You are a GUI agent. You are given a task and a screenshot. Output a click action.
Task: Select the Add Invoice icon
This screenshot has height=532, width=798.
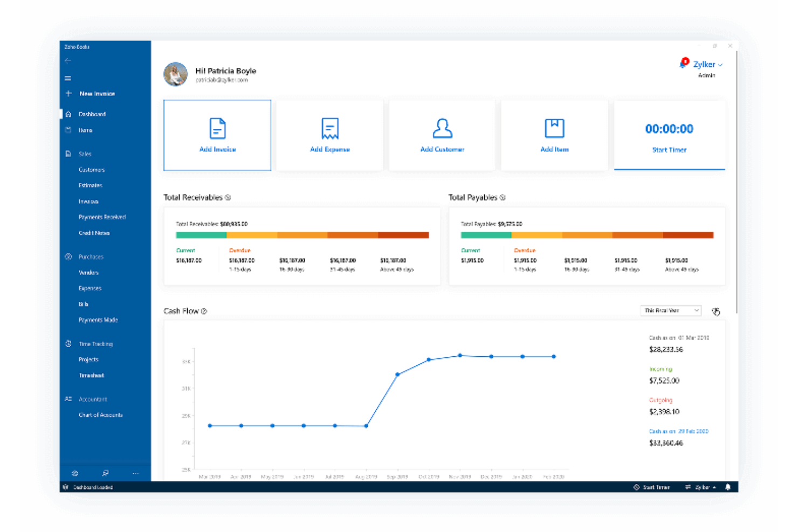click(217, 129)
